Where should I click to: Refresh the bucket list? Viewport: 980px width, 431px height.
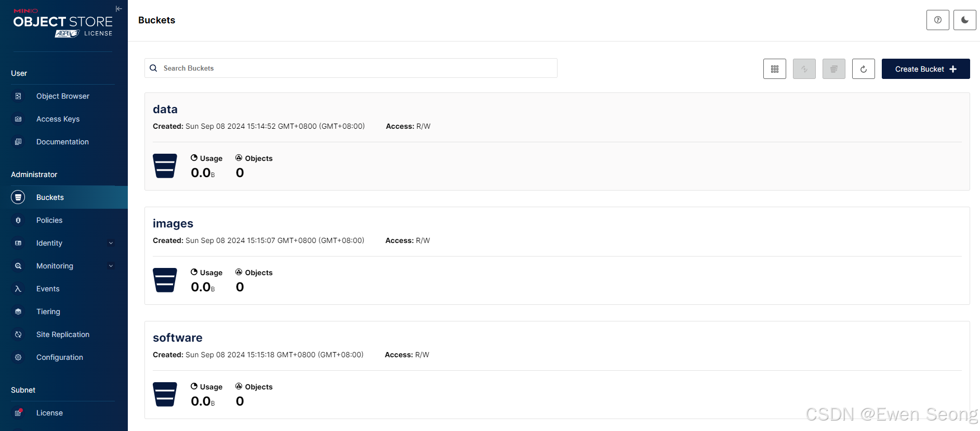[x=864, y=69]
